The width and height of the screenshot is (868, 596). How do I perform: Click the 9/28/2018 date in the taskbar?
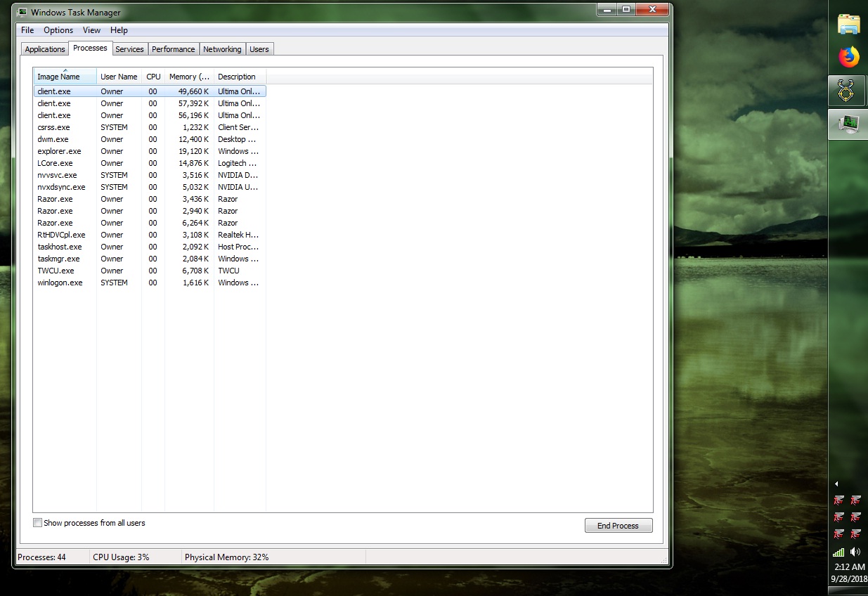coord(848,579)
